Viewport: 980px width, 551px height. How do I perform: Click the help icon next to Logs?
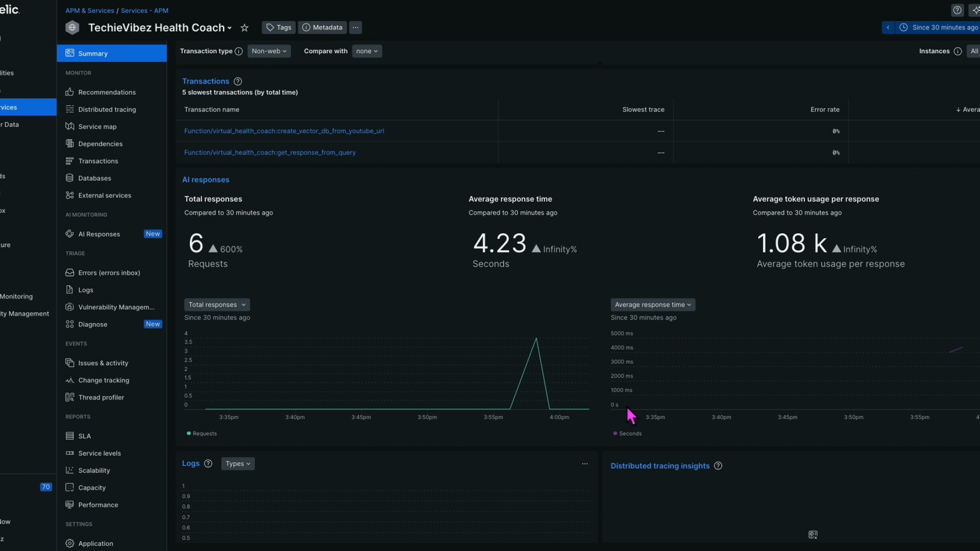[208, 464]
